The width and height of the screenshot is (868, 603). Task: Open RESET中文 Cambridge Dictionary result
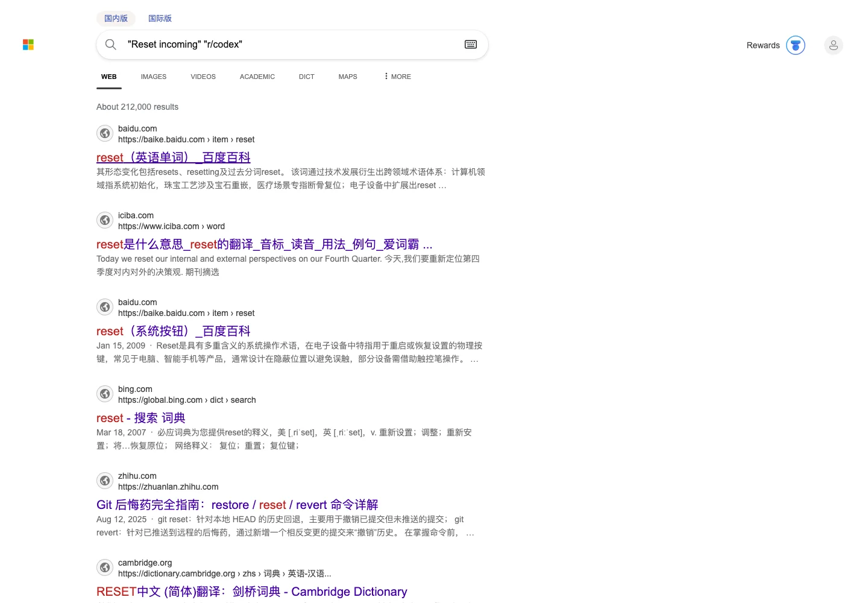252,592
